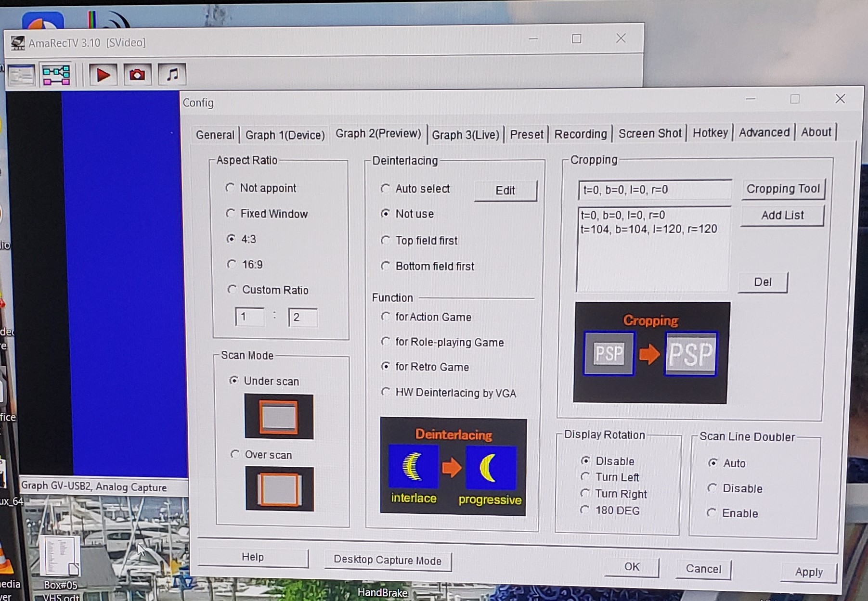Click the Over scan preview image
This screenshot has height=601, width=868.
click(x=279, y=489)
